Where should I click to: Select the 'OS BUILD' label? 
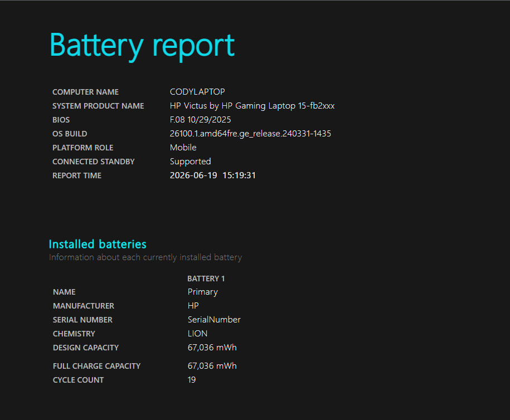[70, 134]
